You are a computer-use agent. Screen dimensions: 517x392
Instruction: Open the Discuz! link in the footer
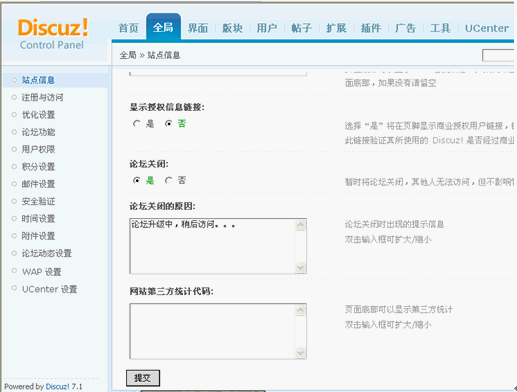57,387
